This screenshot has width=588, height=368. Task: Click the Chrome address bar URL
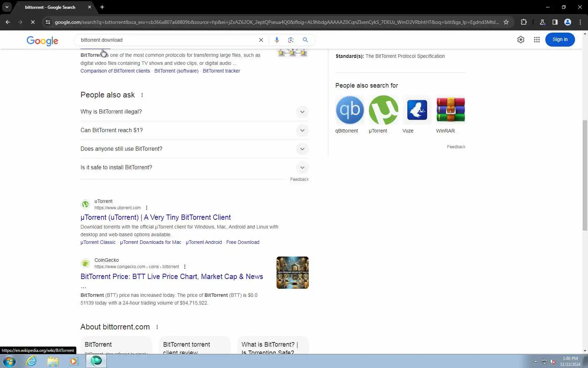point(277,22)
